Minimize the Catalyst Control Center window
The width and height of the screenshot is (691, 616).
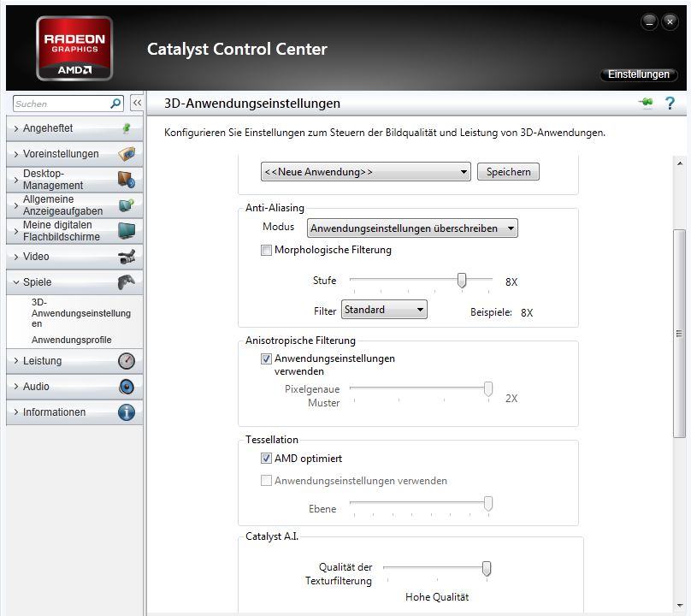click(x=649, y=21)
